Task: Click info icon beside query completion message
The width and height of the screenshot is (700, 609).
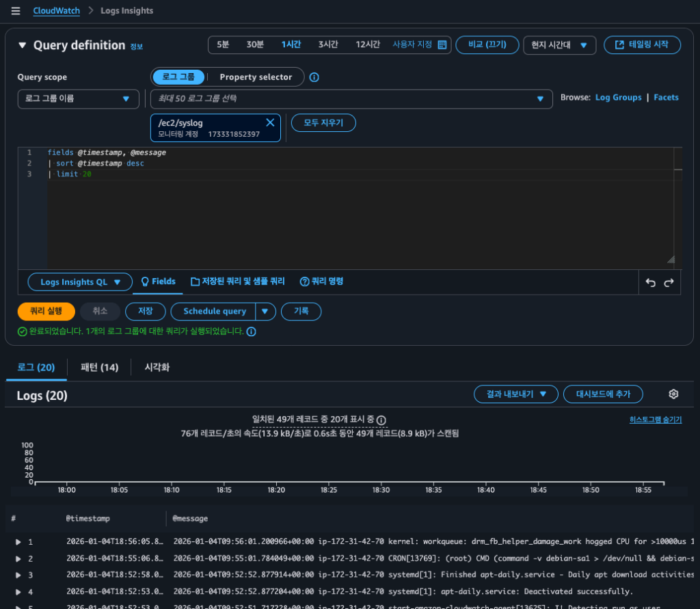Action: click(252, 331)
